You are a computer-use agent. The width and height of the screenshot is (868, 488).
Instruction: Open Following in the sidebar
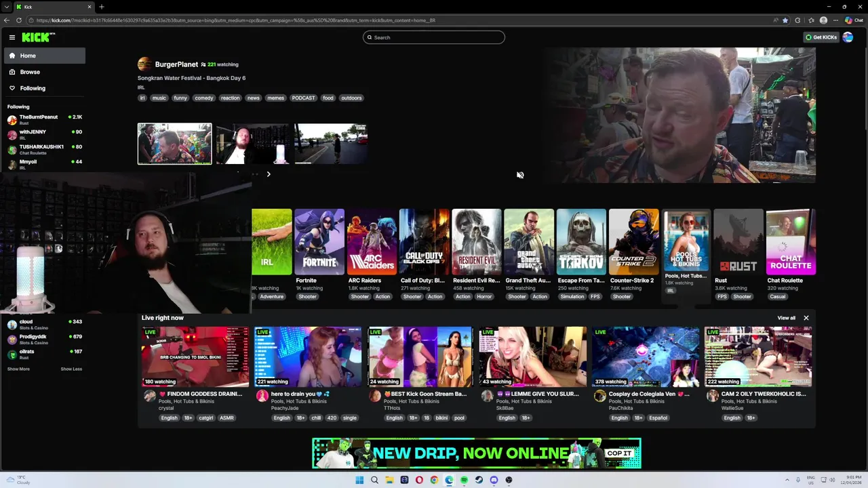tap(44, 88)
